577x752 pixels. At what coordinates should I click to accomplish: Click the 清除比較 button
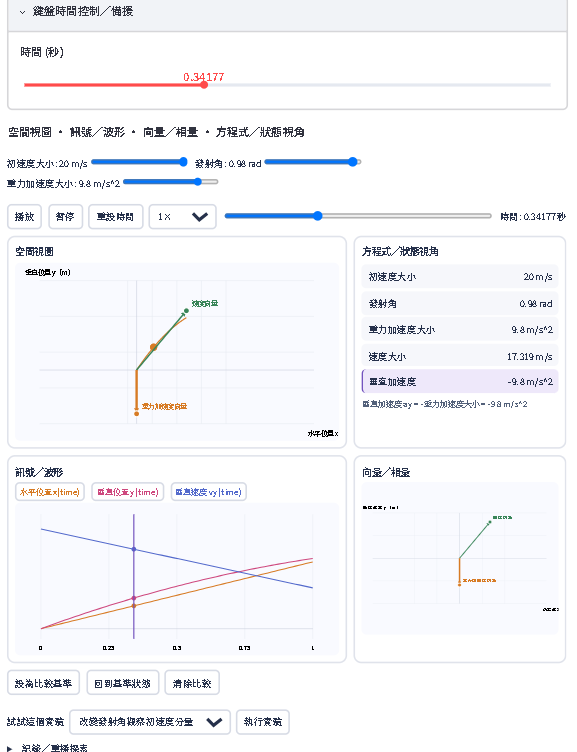[192, 683]
